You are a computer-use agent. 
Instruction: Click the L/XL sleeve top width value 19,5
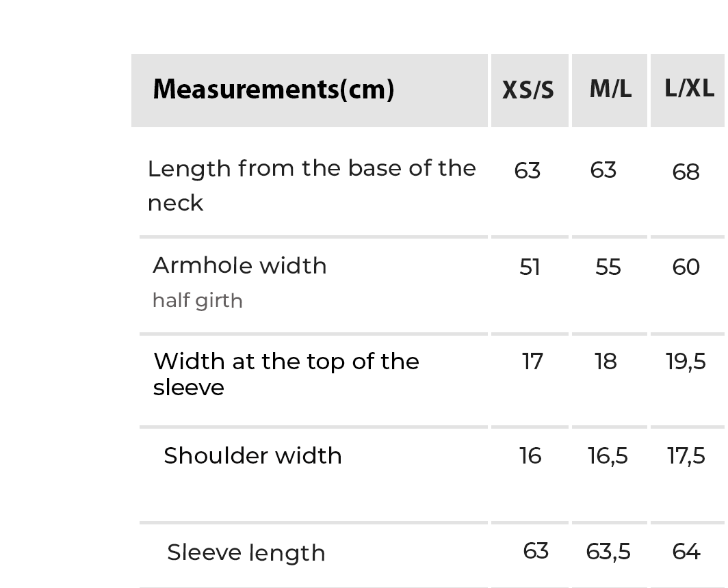pos(686,361)
